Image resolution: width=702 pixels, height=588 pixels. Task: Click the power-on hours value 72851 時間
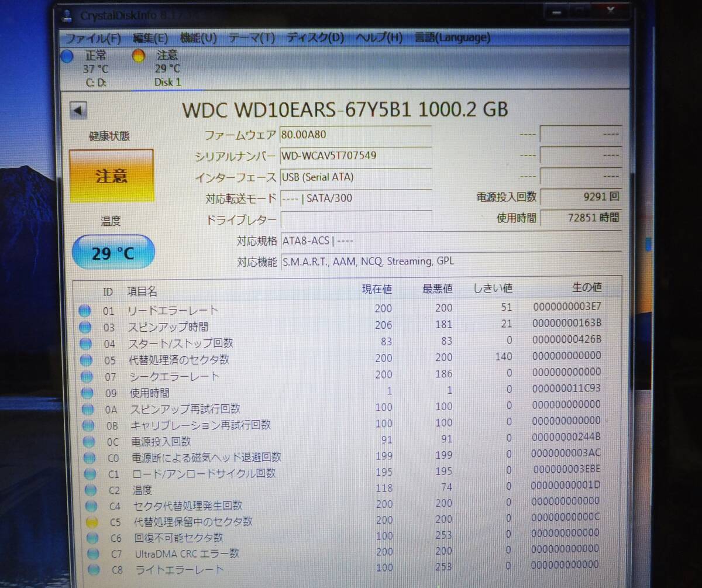[581, 218]
